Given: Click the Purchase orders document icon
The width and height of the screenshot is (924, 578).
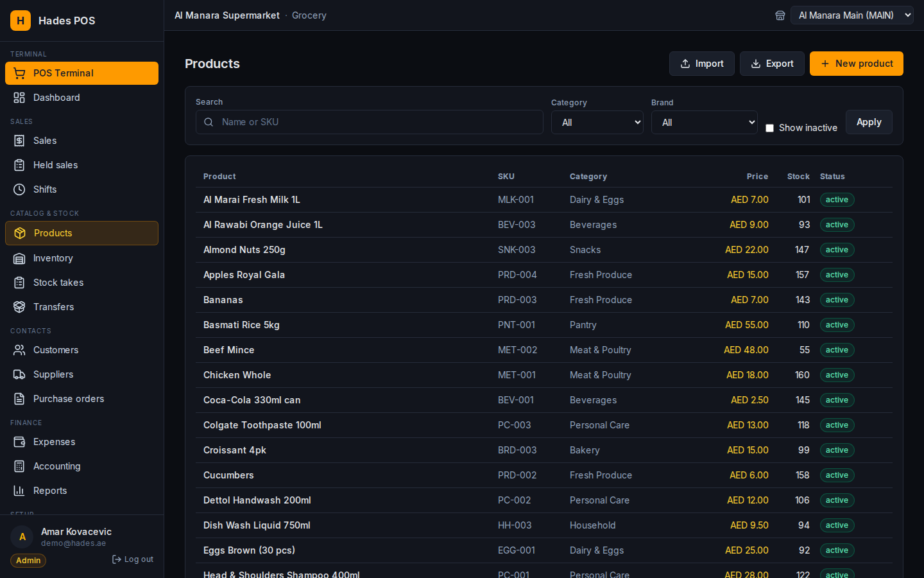Looking at the screenshot, I should (19, 399).
